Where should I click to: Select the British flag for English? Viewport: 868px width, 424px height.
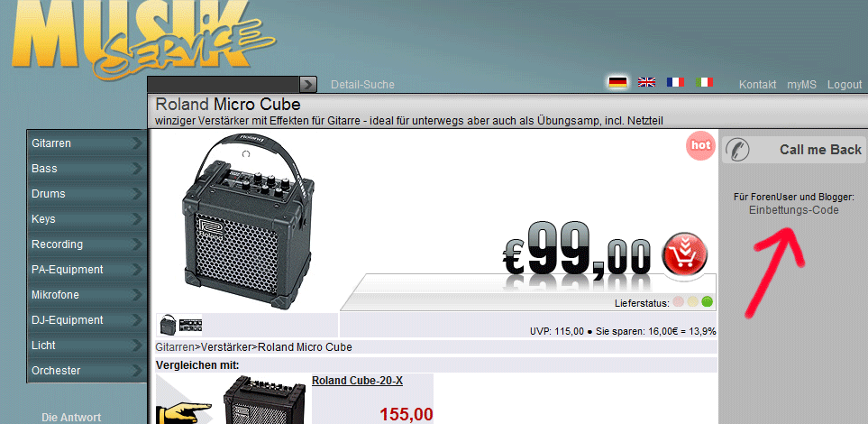pyautogui.click(x=646, y=82)
